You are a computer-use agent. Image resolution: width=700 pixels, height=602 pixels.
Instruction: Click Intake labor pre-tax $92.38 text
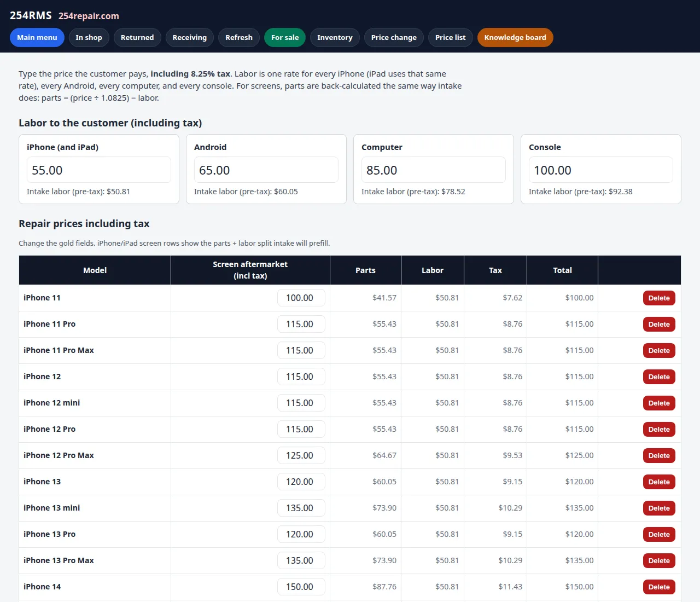click(x=580, y=192)
